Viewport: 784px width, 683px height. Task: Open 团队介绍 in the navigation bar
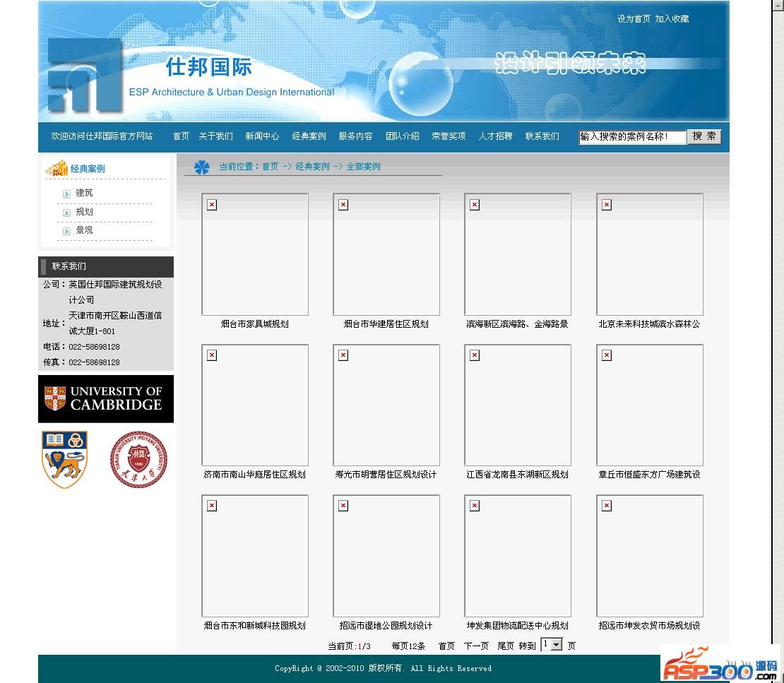click(403, 136)
